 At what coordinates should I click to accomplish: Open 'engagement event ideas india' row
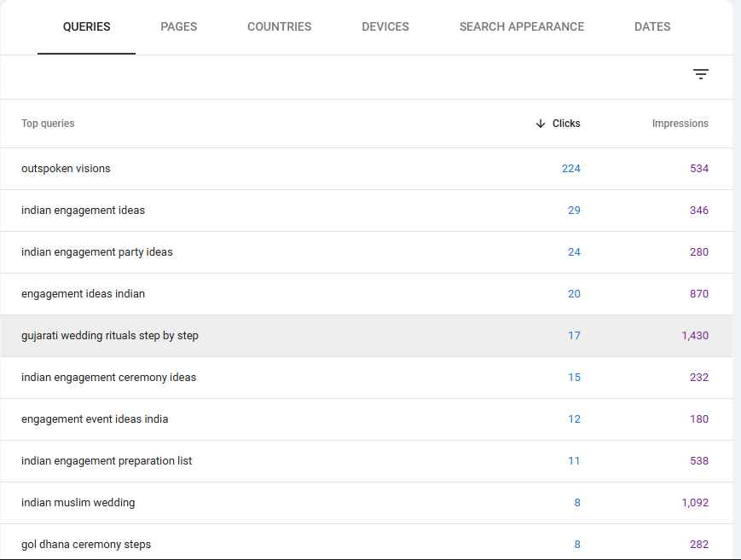coord(95,419)
